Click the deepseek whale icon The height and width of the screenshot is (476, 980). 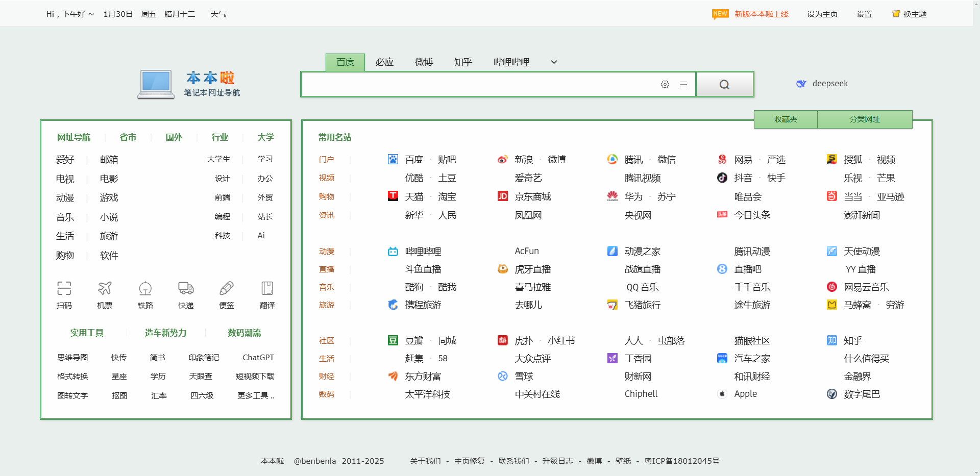[x=801, y=83]
